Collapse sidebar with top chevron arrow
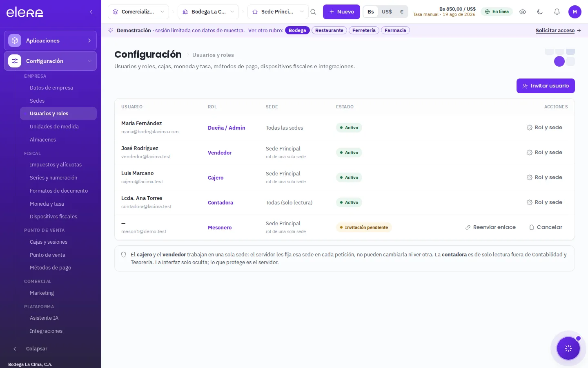The width and height of the screenshot is (588, 368). 91,12
